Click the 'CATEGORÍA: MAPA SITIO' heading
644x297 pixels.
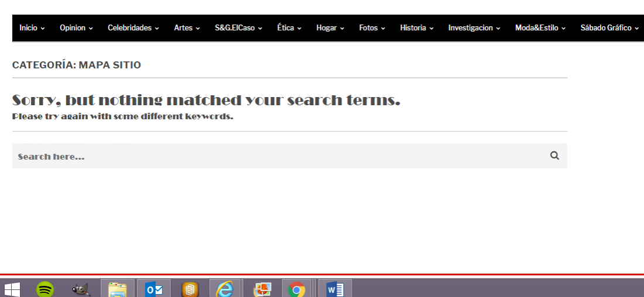(x=76, y=65)
